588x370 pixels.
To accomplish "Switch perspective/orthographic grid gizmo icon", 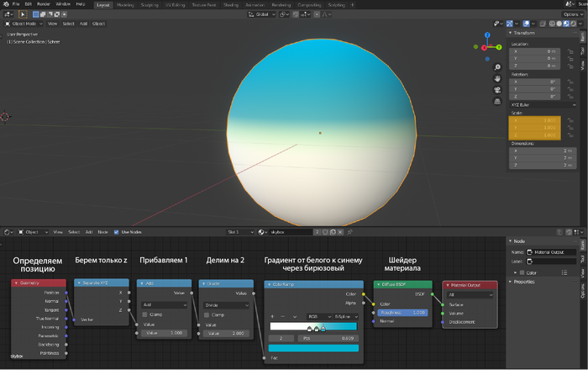I will pos(497,102).
